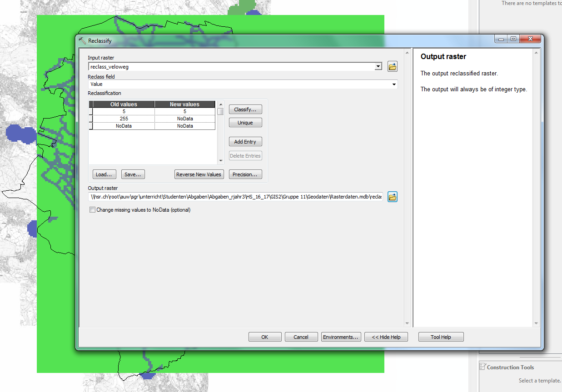Viewport: 562px width, 392px height.
Task: Click the Construction Tools panel icon
Action: 482,367
